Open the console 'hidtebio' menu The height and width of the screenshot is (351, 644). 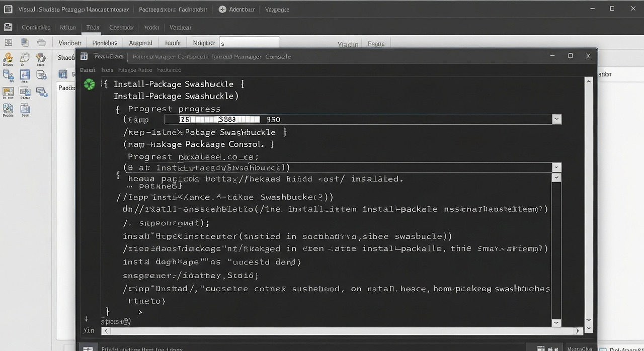tap(169, 70)
